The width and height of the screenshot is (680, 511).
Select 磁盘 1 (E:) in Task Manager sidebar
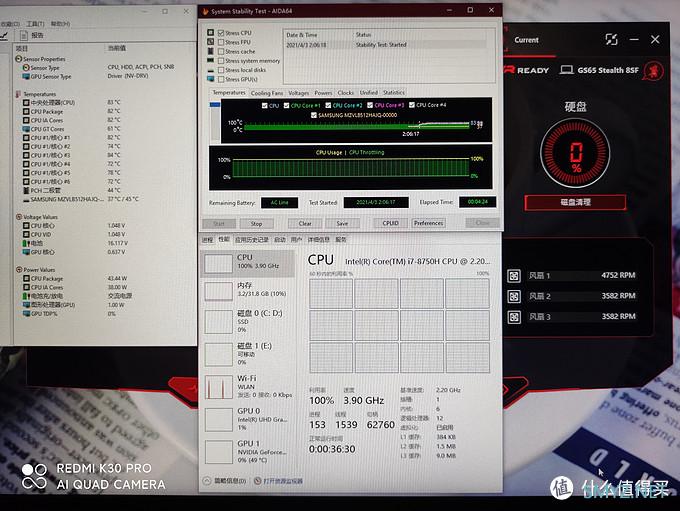click(248, 354)
